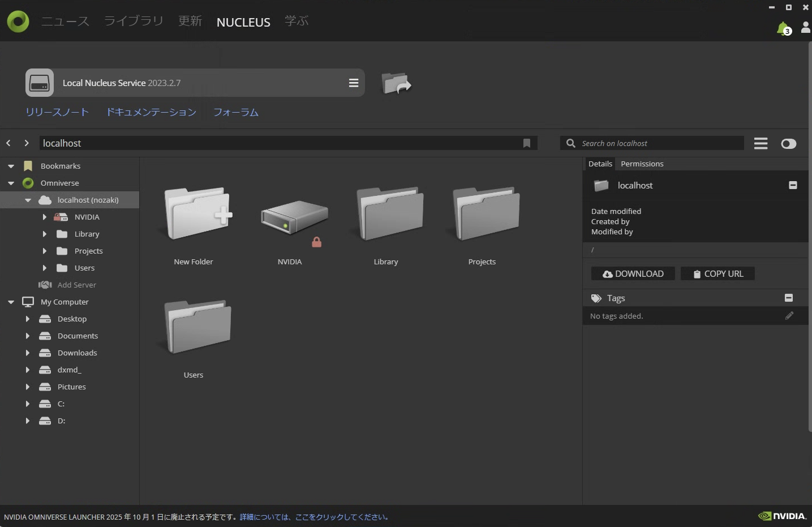
Task: Collapse the Tags section
Action: click(788, 298)
